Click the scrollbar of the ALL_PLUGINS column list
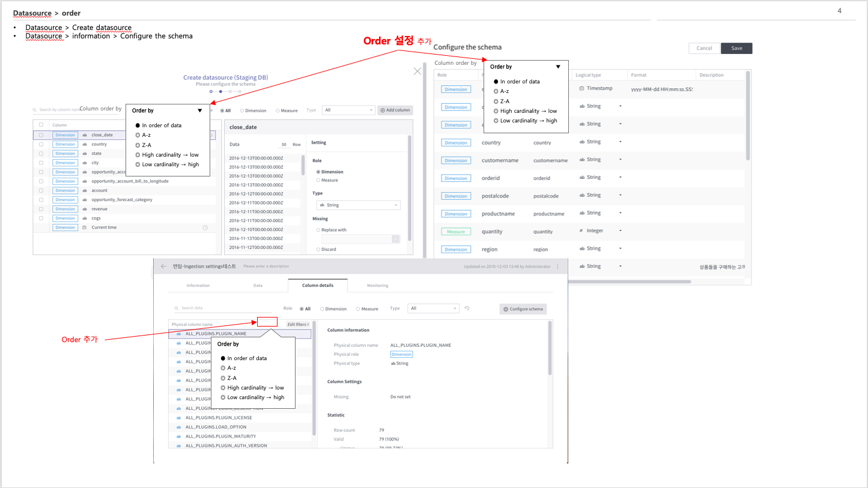The height and width of the screenshot is (488, 868). pyautogui.click(x=314, y=378)
